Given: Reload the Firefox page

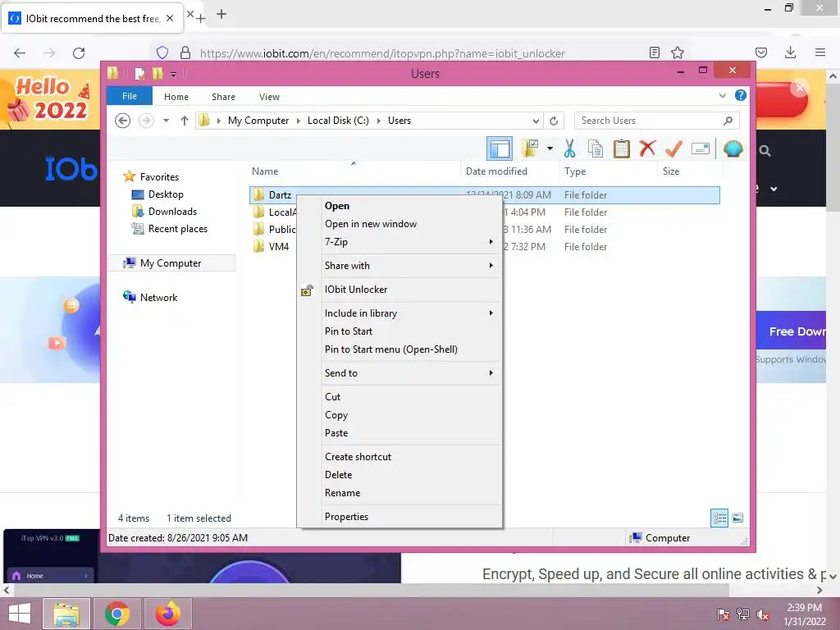Looking at the screenshot, I should point(79,53).
